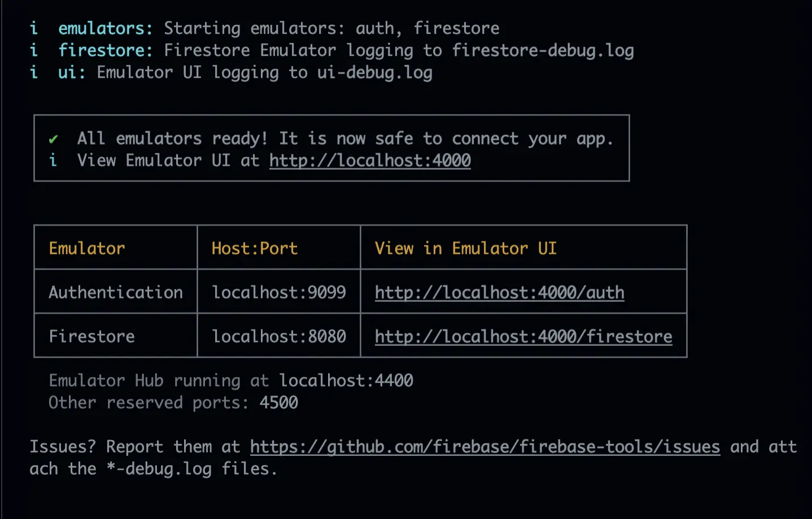This screenshot has height=519, width=812.
Task: Click the info 'i' marker before 'emulators:'
Action: coord(34,28)
